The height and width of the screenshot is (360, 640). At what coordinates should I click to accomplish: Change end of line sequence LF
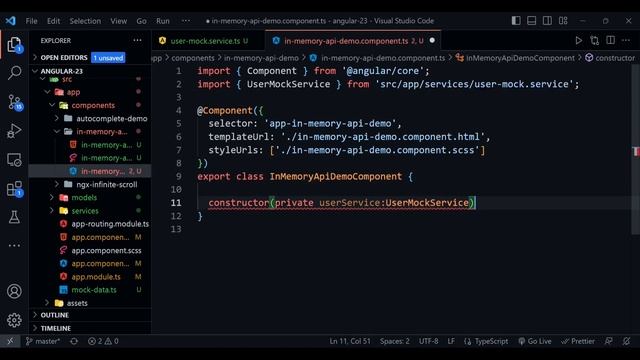(451, 341)
